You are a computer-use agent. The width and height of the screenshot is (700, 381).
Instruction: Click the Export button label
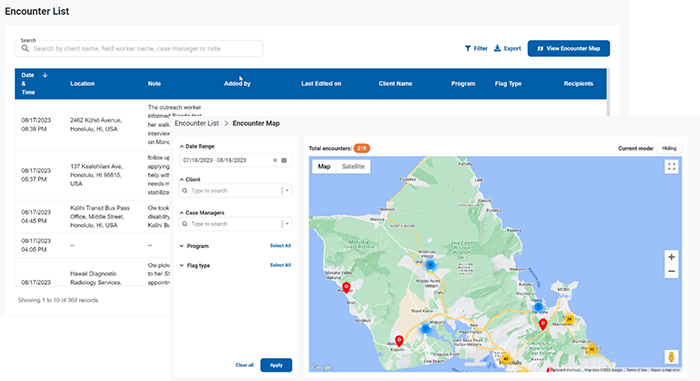[512, 48]
